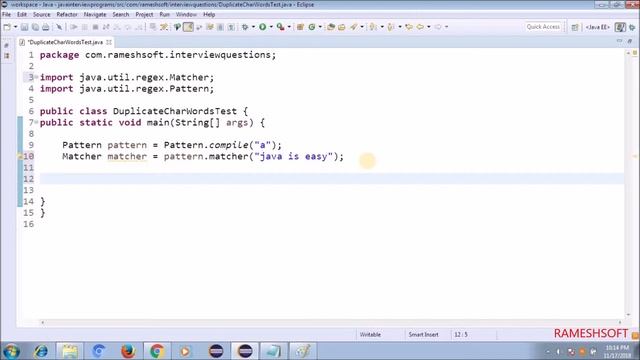Collapse the import block fold marker

tap(36, 77)
